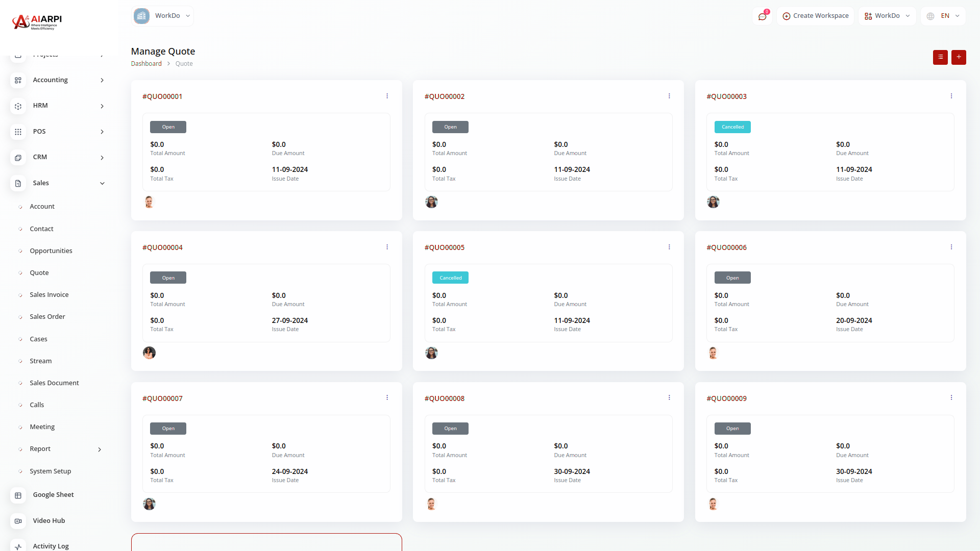
Task: Expand the POS menu
Action: [x=102, y=132]
